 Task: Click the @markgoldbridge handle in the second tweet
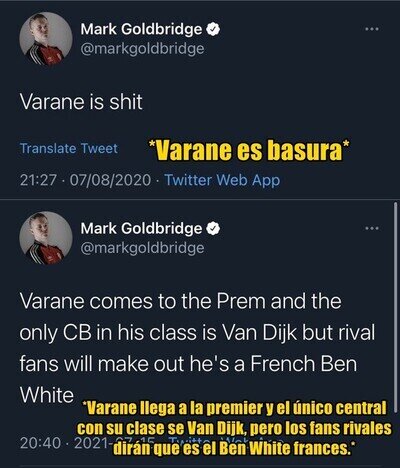142,248
